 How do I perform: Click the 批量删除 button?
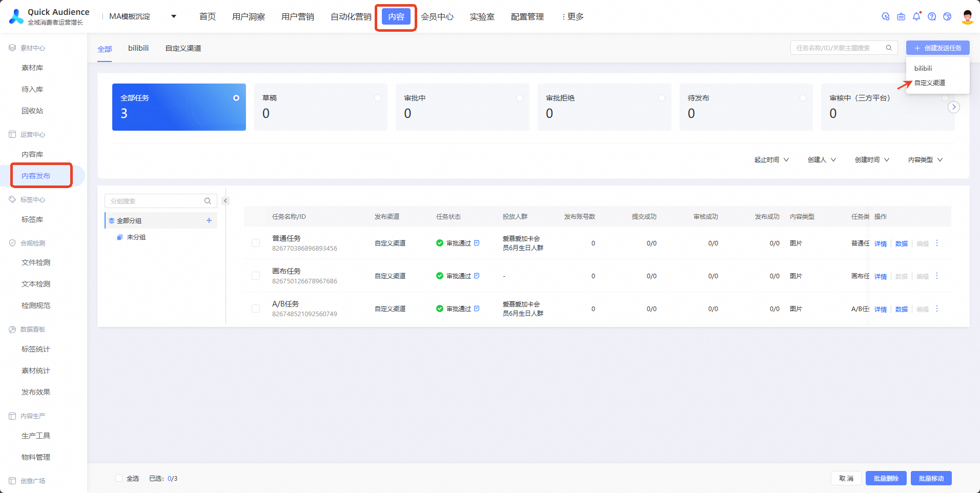coord(886,478)
